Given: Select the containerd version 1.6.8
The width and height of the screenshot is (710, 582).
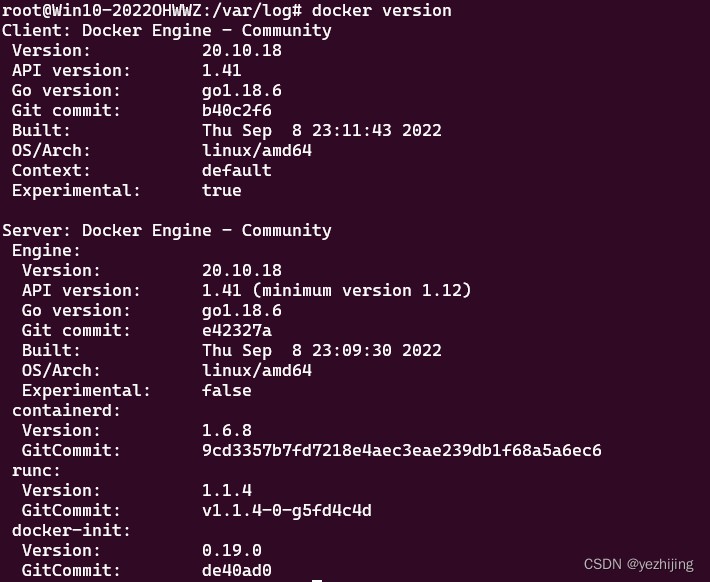Looking at the screenshot, I should tap(226, 430).
